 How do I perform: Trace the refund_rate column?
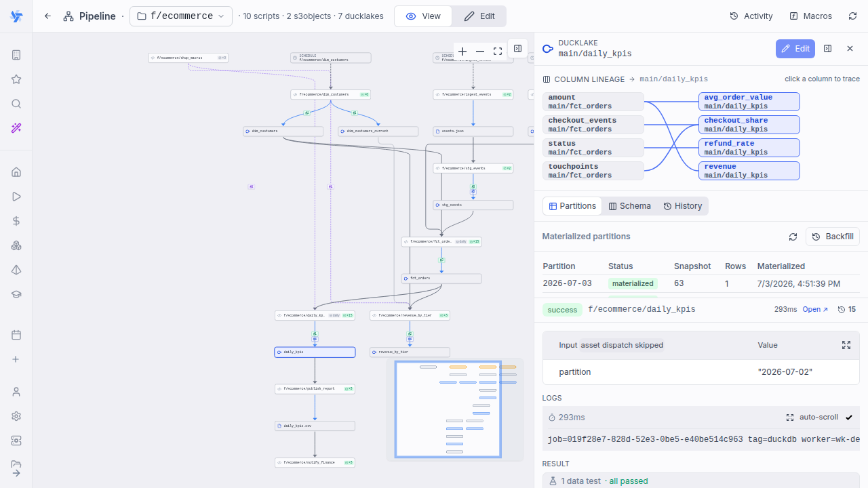pyautogui.click(x=749, y=148)
